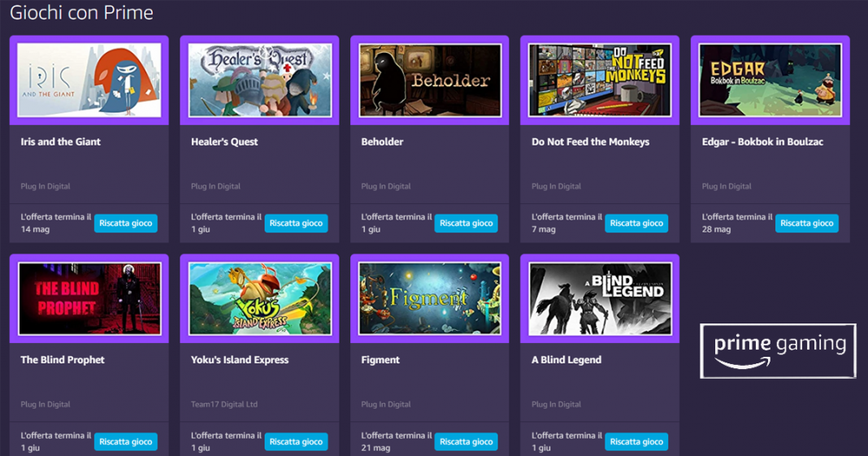
Task: Select the Edgar Bokbok in Boulzac thumbnail
Action: (x=770, y=80)
